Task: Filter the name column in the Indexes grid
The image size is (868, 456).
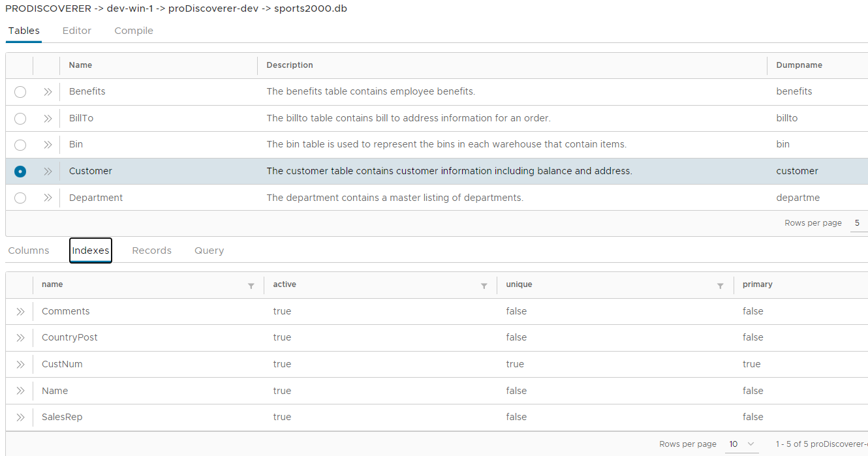Action: point(251,285)
